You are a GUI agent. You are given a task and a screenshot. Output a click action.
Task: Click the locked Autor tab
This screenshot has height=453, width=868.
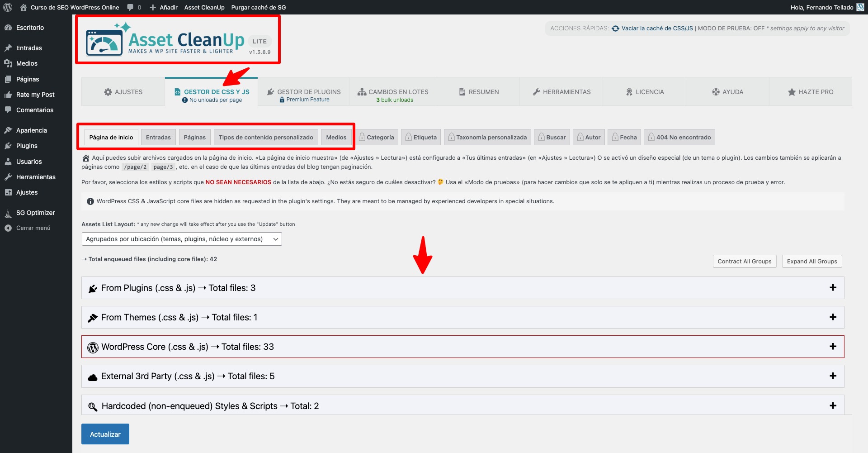pyautogui.click(x=589, y=137)
